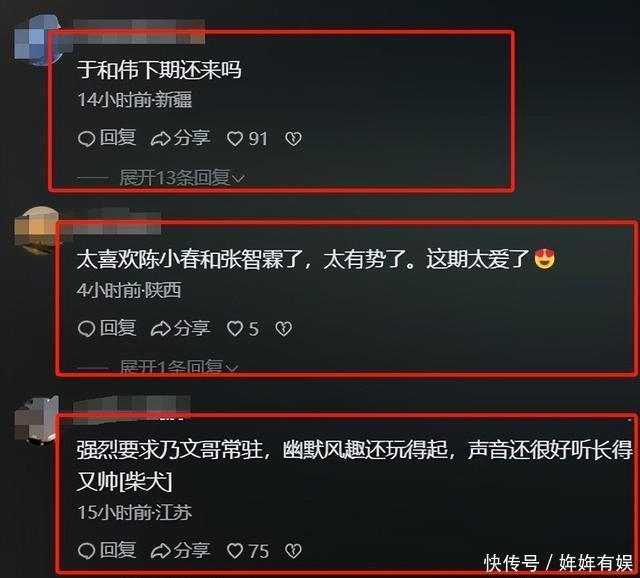Viewport: 640px width, 578px height.
Task: Like the comment with 91 likes
Action: coord(247,139)
